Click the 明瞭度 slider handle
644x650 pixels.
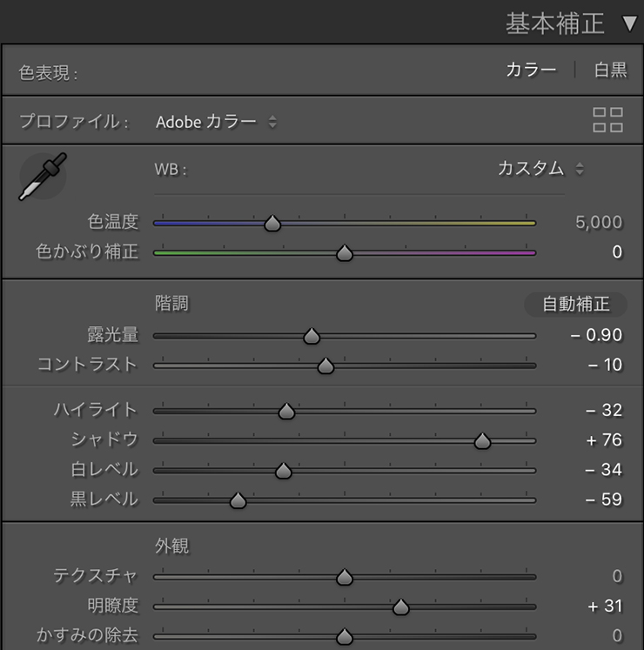401,606
